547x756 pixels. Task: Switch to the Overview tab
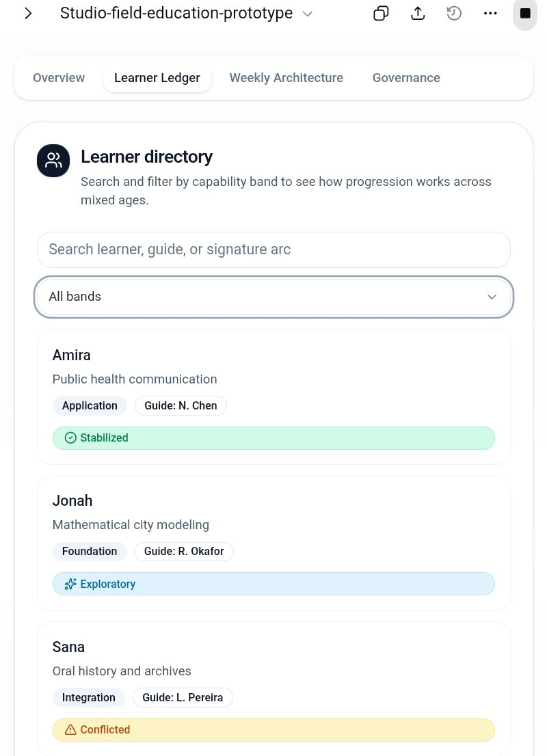[x=59, y=77]
